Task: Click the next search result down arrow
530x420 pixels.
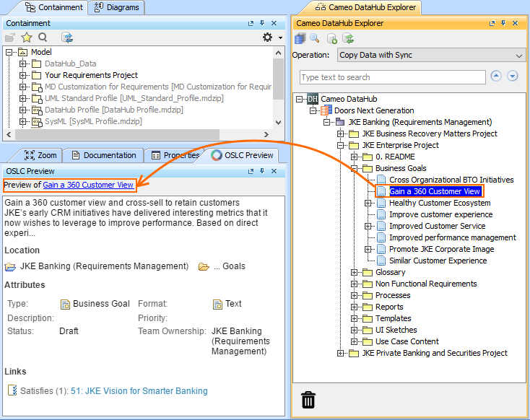Action: 513,76
